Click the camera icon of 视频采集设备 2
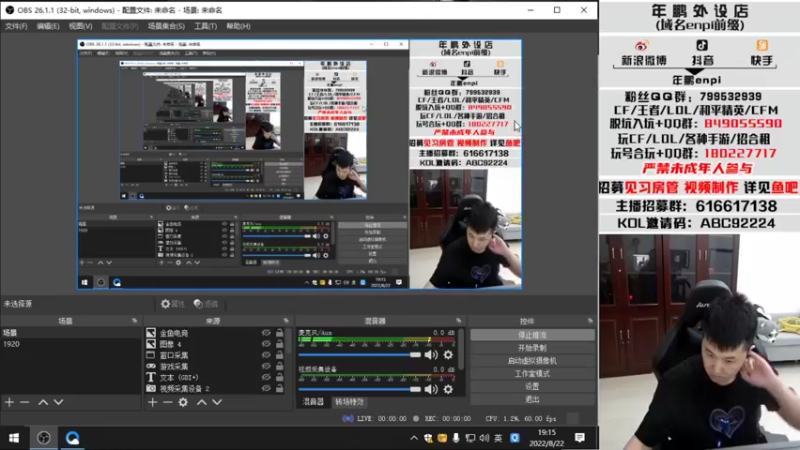The width and height of the screenshot is (800, 450). point(151,388)
